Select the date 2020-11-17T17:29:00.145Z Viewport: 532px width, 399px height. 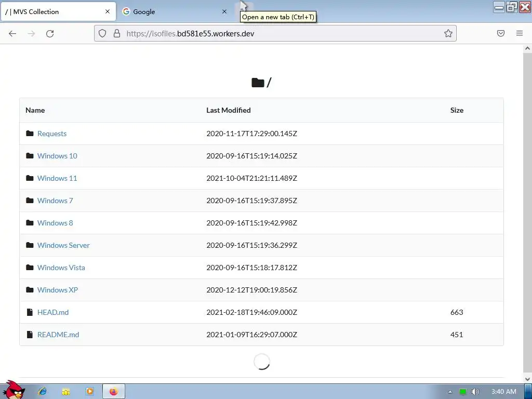[252, 134]
